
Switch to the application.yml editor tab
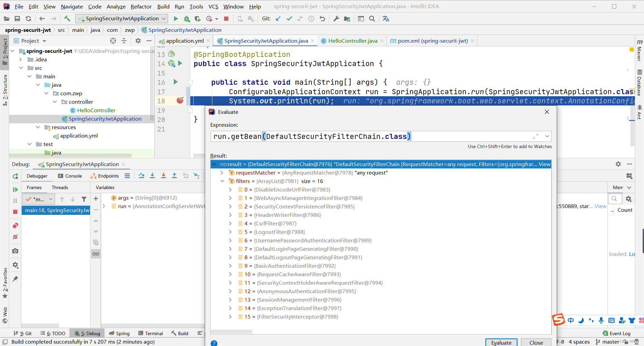point(185,41)
